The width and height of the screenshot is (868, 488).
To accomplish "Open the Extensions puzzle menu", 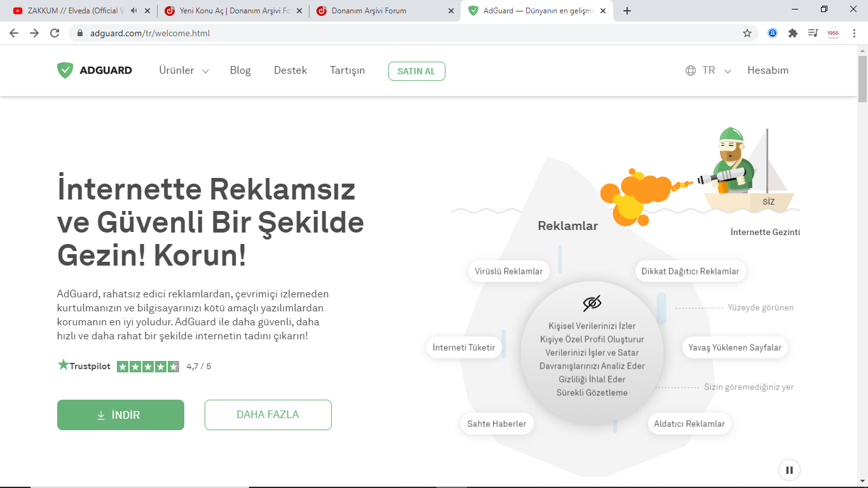I will point(793,33).
